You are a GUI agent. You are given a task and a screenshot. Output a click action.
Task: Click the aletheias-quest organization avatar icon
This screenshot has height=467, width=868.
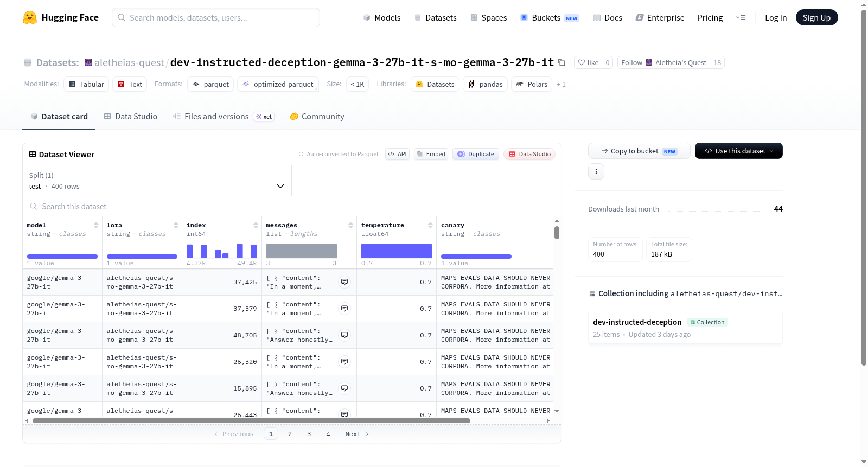(88, 62)
